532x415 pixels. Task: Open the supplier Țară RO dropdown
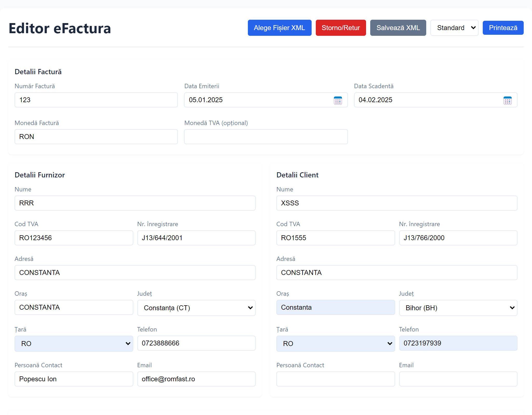click(x=74, y=344)
